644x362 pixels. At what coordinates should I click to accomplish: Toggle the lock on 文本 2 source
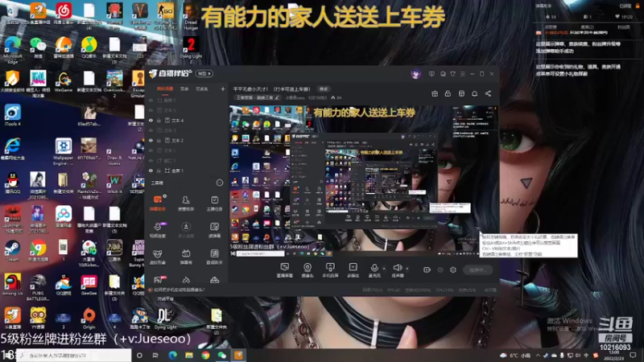159,140
